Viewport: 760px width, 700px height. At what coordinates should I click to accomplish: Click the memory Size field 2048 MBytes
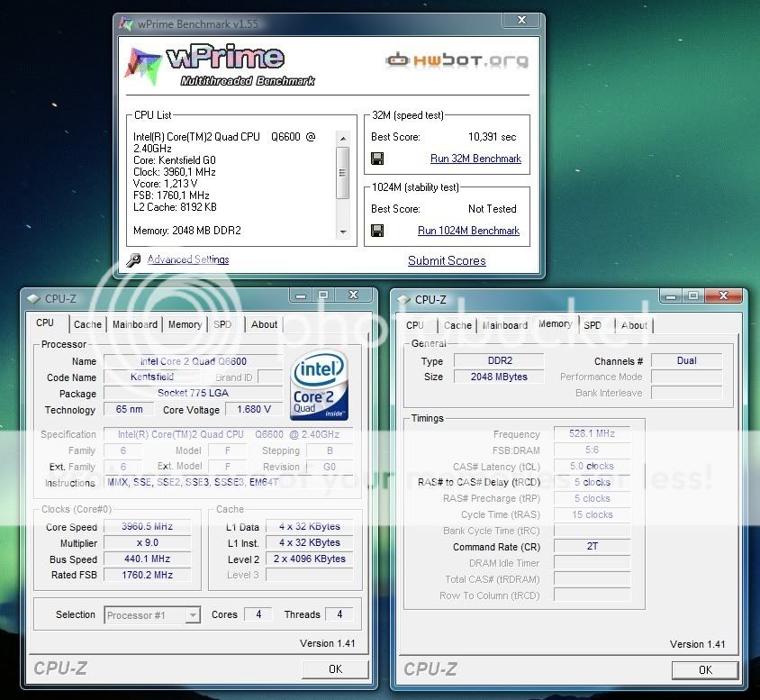(499, 377)
